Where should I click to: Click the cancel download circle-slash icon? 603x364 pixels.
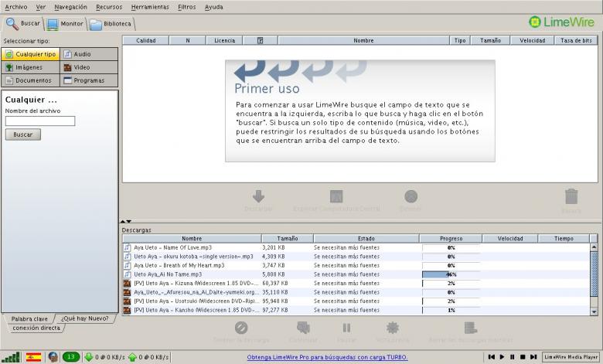tap(241, 328)
